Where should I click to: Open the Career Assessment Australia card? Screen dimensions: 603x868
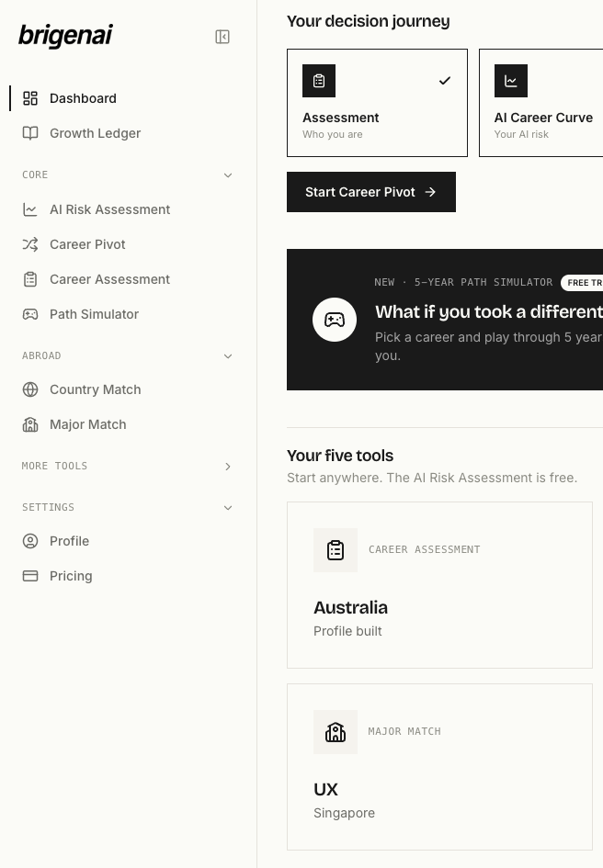pos(439,585)
